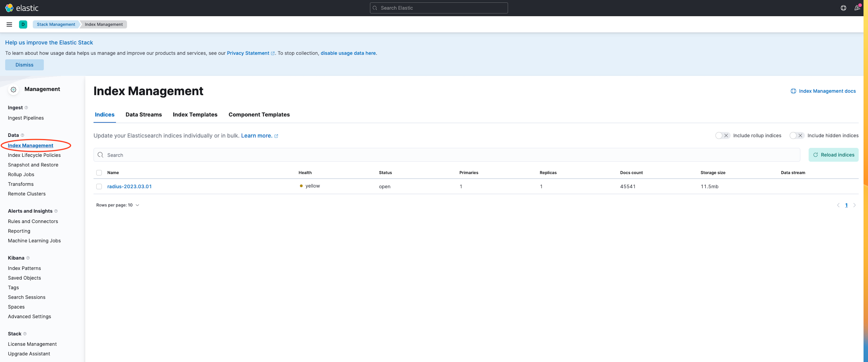Sort by Health column header
Image resolution: width=868 pixels, height=362 pixels.
pyautogui.click(x=305, y=173)
